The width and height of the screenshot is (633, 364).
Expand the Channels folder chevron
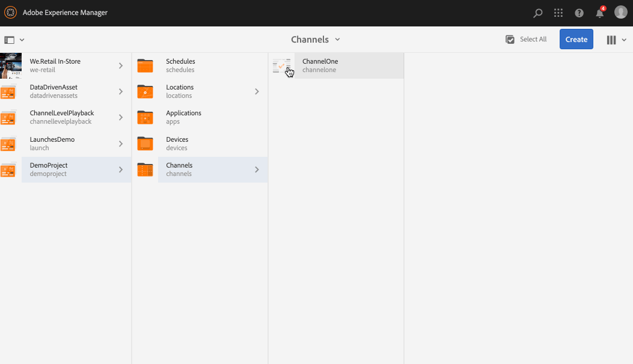(x=257, y=169)
